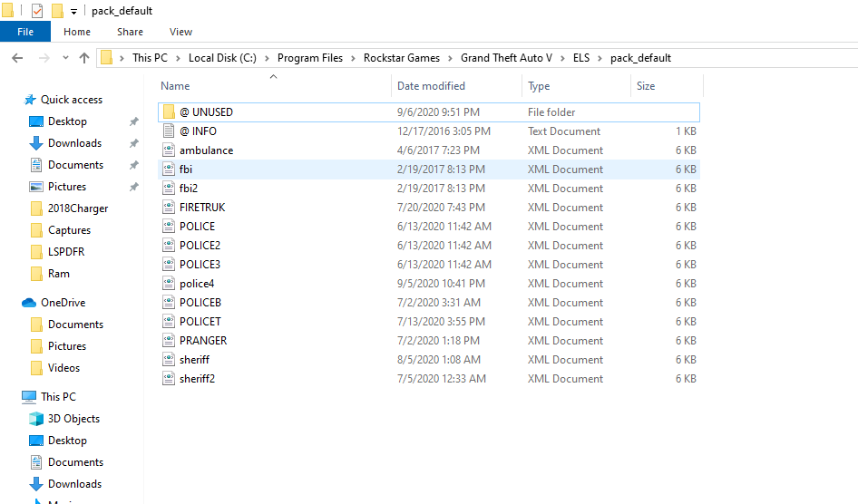858x504 pixels.
Task: Click the pin icon beside Pictures
Action: coord(133,187)
